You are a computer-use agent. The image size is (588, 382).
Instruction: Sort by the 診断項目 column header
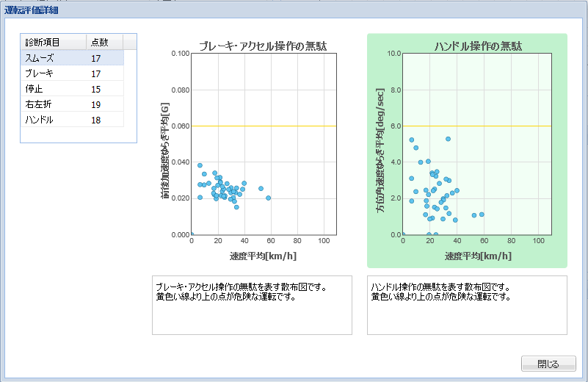pos(54,42)
